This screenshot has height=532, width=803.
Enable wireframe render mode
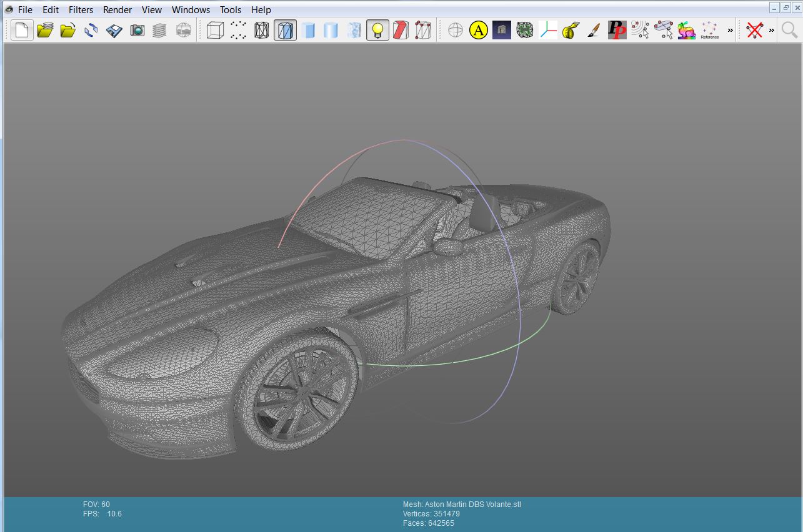click(261, 30)
